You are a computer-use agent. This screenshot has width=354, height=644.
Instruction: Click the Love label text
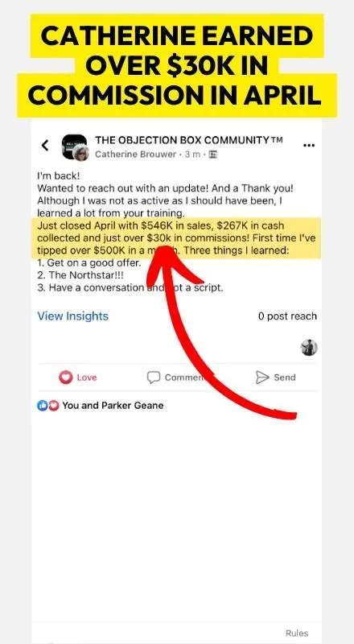click(87, 378)
